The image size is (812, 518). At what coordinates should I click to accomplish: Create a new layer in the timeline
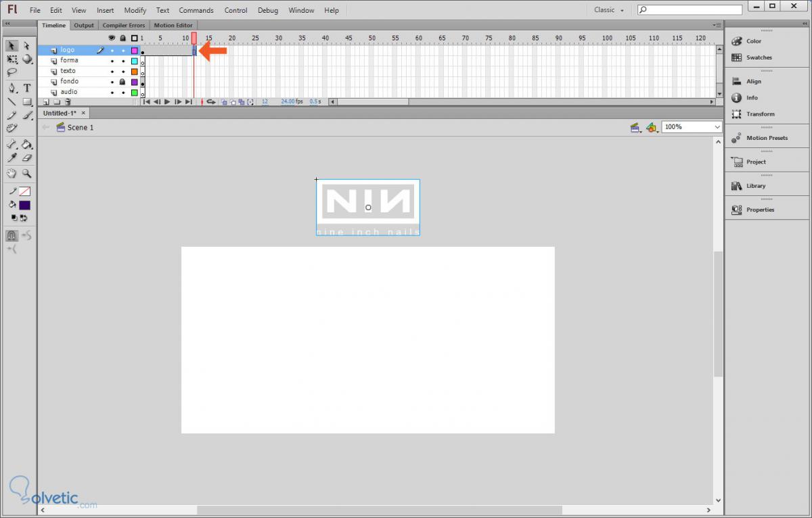[x=46, y=102]
